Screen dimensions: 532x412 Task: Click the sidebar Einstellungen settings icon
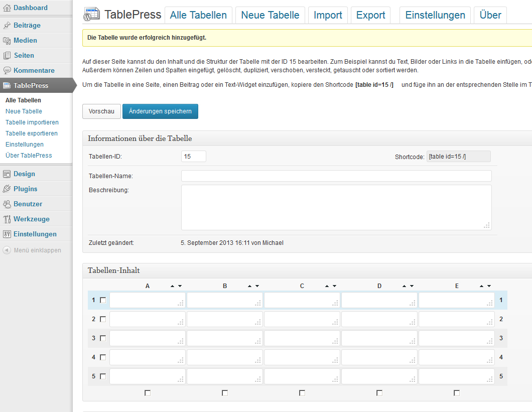click(x=7, y=234)
